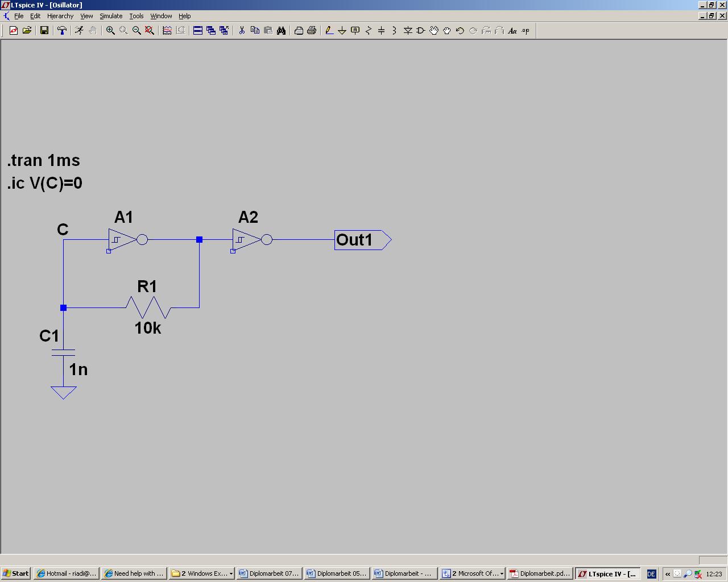This screenshot has height=582, width=728.
Task: Select the A2 Schmitt inverter symbol
Action: (252, 240)
